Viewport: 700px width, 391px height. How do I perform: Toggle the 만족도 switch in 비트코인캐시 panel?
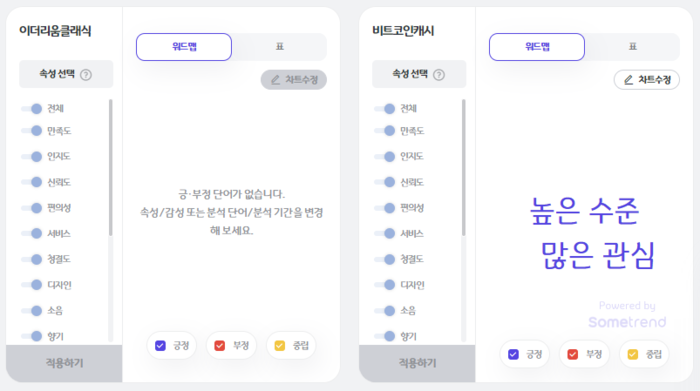(x=385, y=131)
